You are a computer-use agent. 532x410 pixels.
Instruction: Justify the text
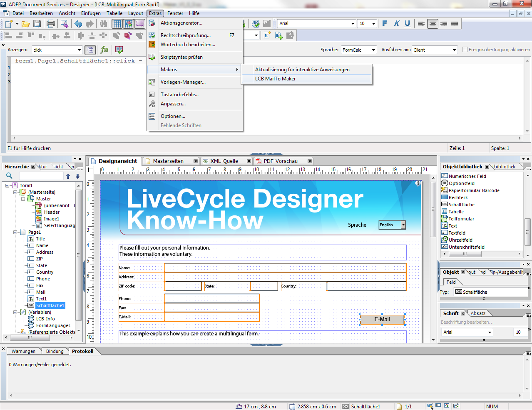(455, 23)
